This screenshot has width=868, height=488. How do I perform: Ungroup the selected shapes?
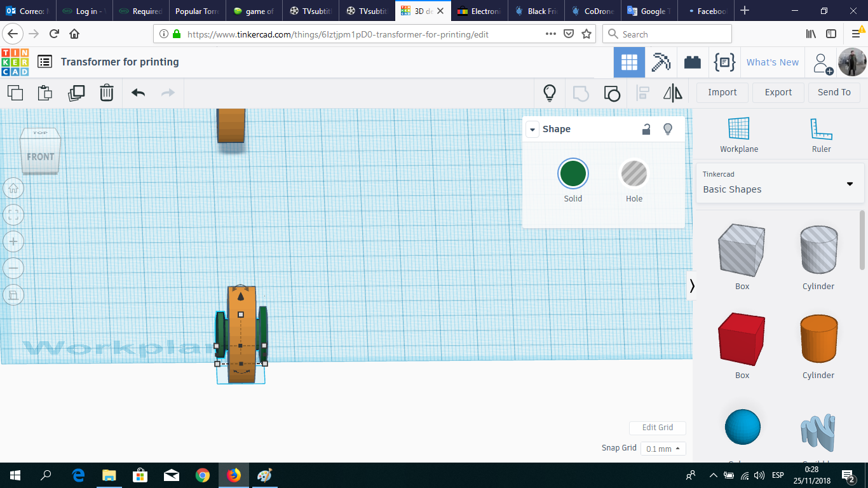611,93
